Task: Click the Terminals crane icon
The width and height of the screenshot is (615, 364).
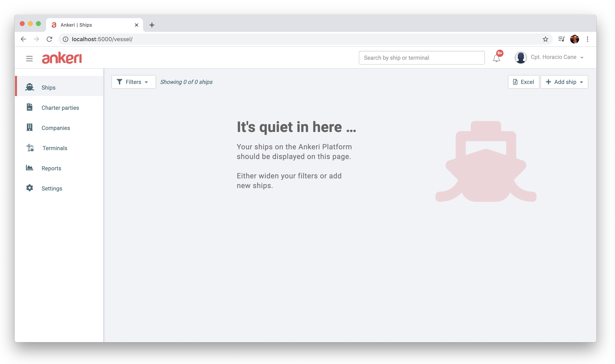Action: click(x=30, y=148)
